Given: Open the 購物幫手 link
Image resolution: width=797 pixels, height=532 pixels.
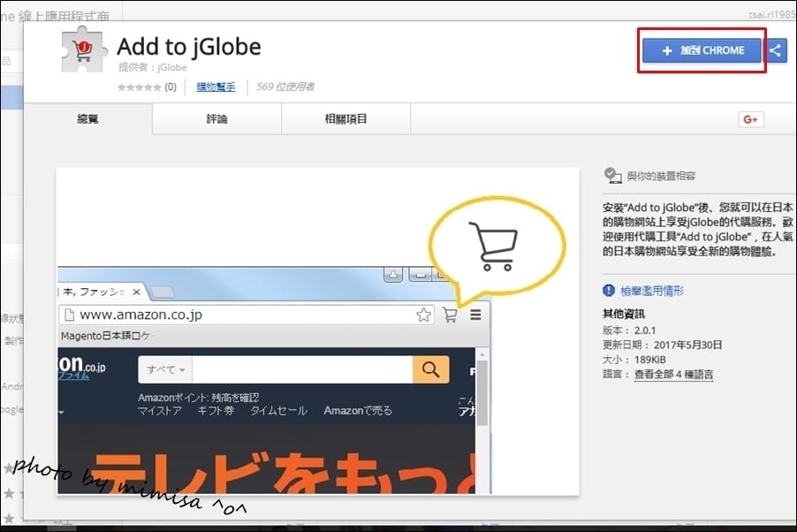Looking at the screenshot, I should (x=216, y=86).
